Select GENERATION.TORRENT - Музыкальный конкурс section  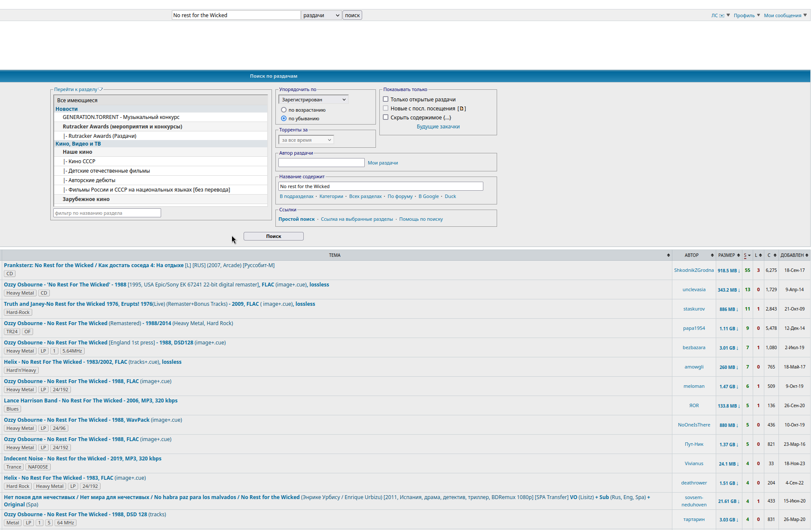161,117
